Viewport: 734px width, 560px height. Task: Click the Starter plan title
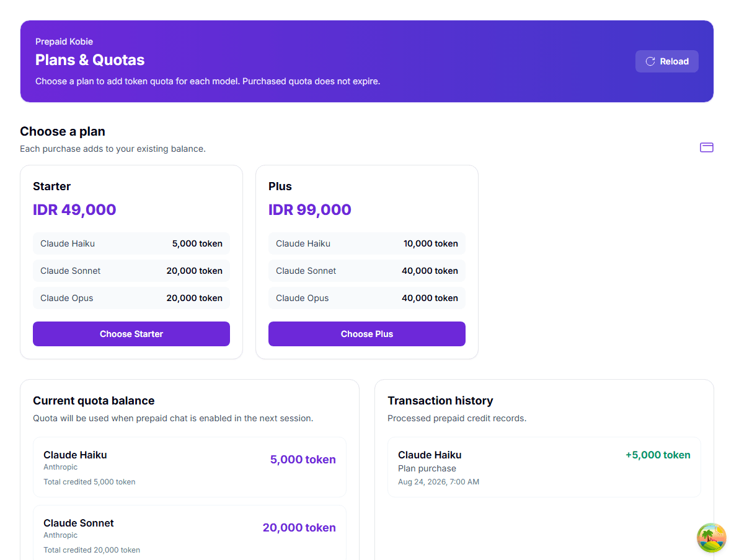(x=51, y=186)
